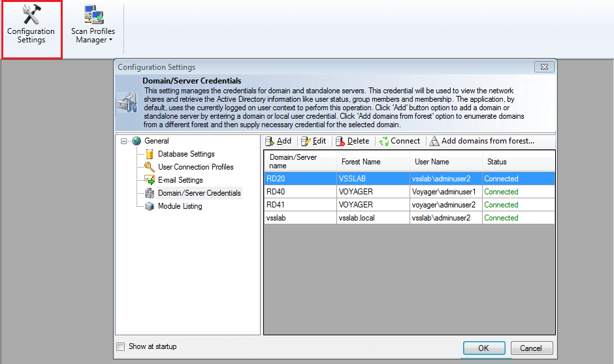Click the Scan Profiles Manager icon
The image size is (614, 364).
93,15
